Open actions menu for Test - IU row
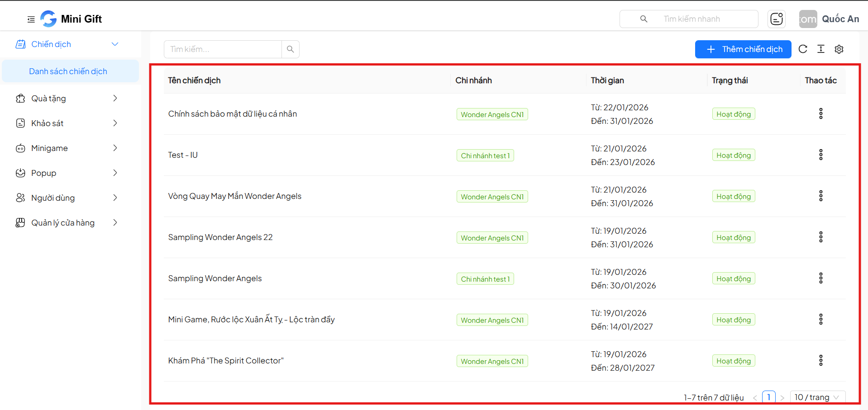868x410 pixels. click(x=820, y=155)
